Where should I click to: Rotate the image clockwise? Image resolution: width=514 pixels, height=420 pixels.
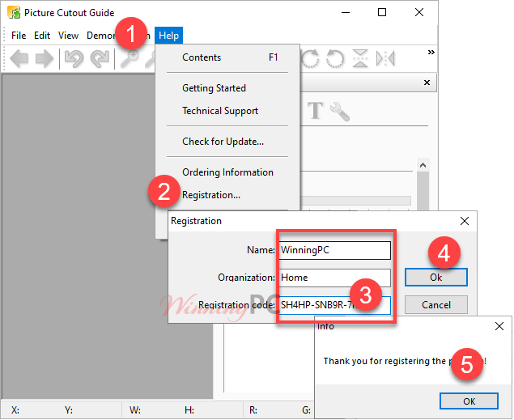click(310, 58)
